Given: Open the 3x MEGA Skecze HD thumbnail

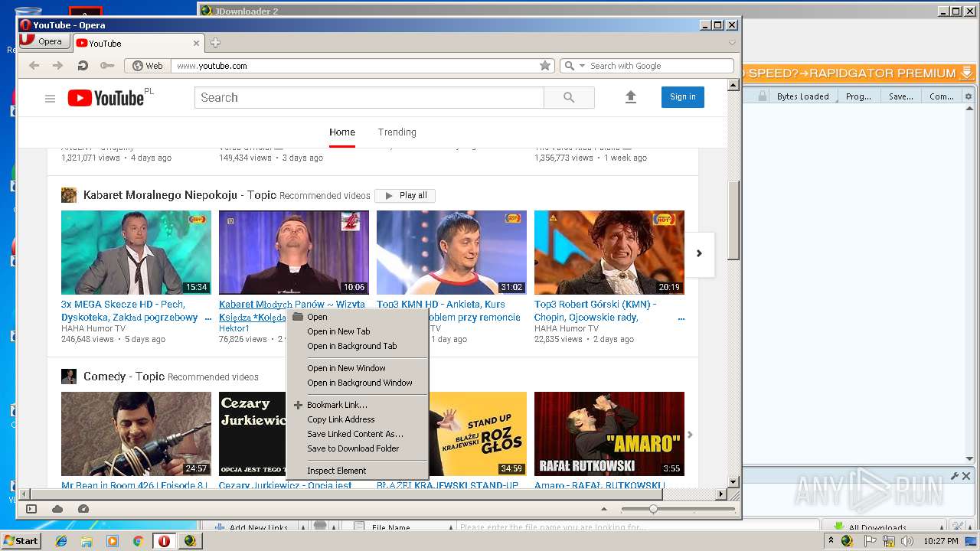Looking at the screenshot, I should click(x=136, y=253).
